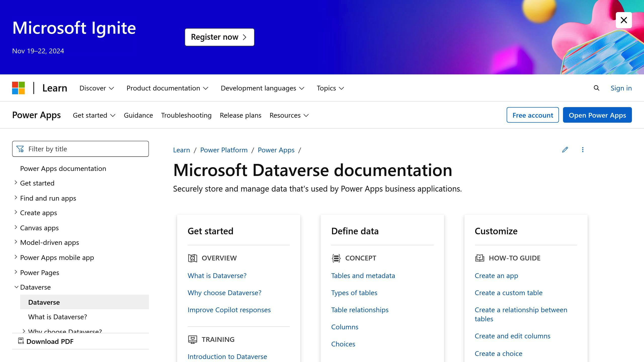Open the Product documentation dropdown

pyautogui.click(x=168, y=88)
